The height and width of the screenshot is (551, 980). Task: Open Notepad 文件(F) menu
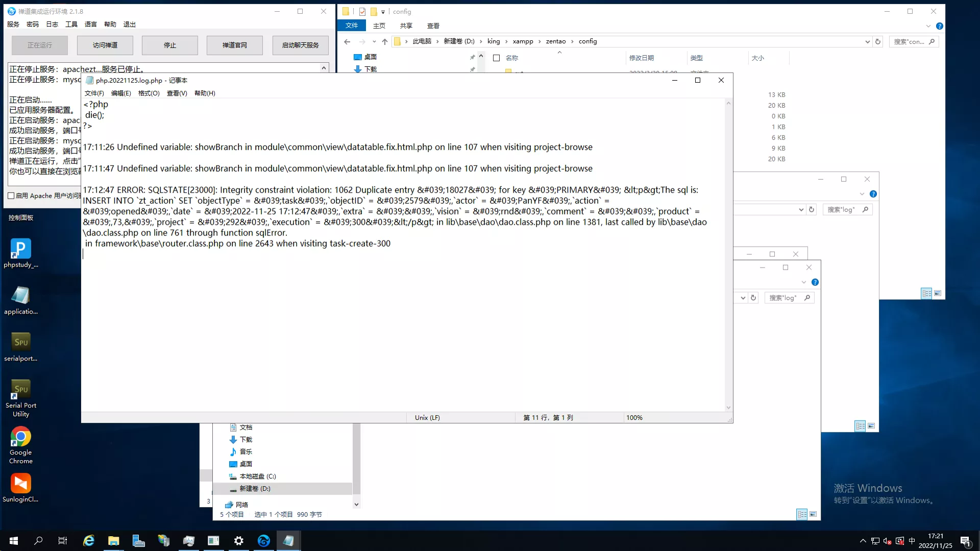pyautogui.click(x=94, y=93)
